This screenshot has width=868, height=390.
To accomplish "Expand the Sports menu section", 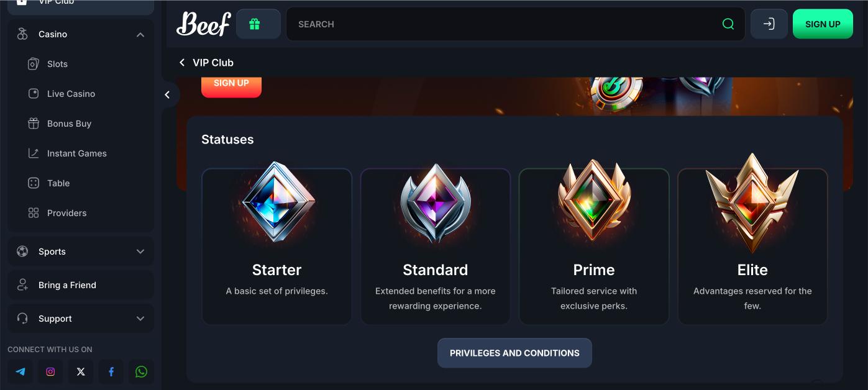I will coord(140,252).
